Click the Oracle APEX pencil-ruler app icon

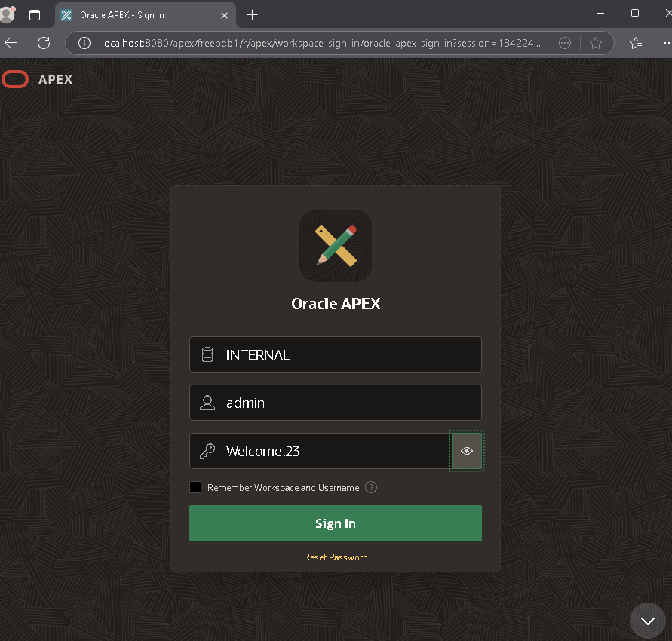pos(336,246)
